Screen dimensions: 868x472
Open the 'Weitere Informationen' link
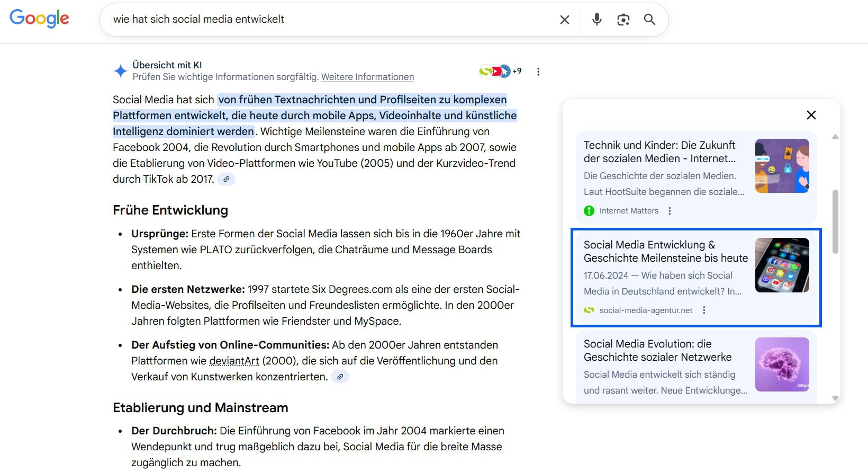(x=367, y=77)
